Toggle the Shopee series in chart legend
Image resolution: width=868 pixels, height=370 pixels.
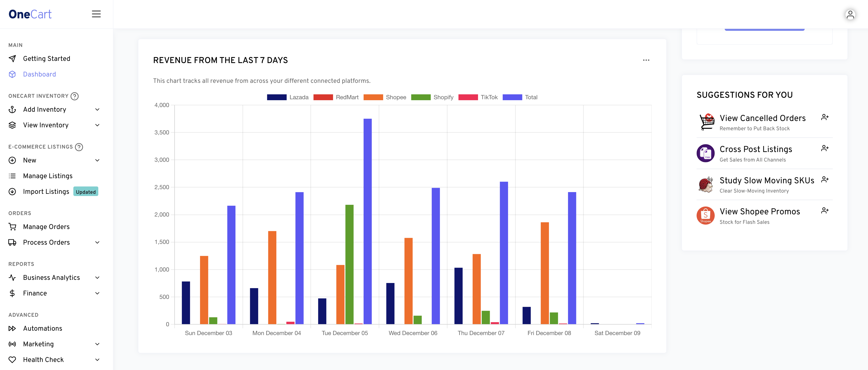pos(385,97)
